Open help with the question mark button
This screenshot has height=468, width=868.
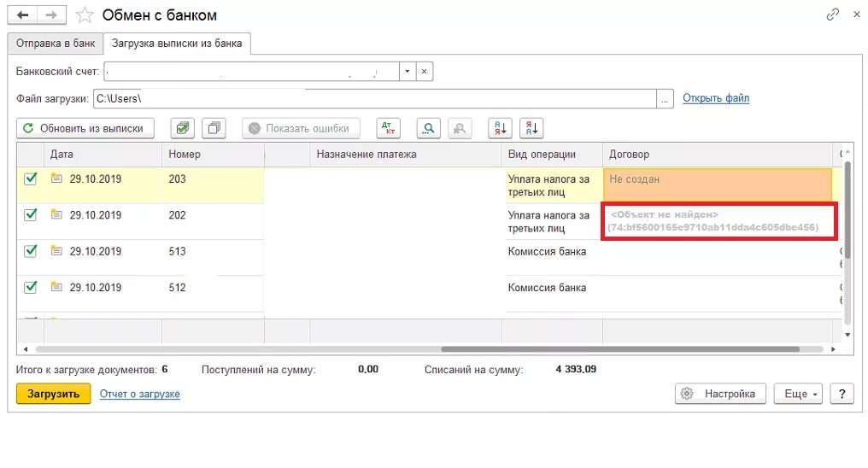pyautogui.click(x=842, y=394)
